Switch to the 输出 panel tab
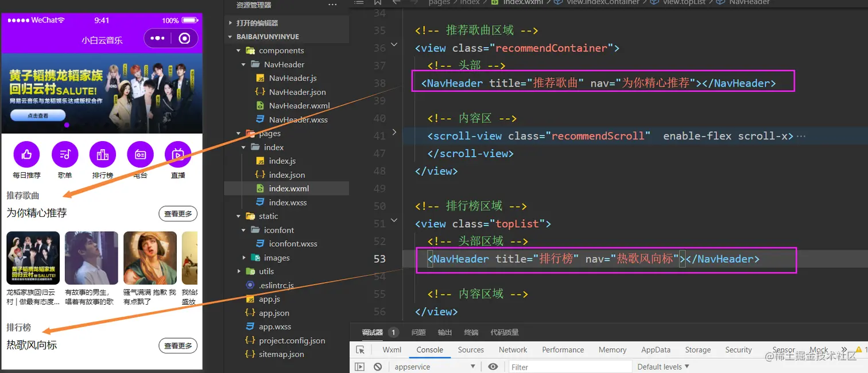This screenshot has width=868, height=373. [445, 332]
